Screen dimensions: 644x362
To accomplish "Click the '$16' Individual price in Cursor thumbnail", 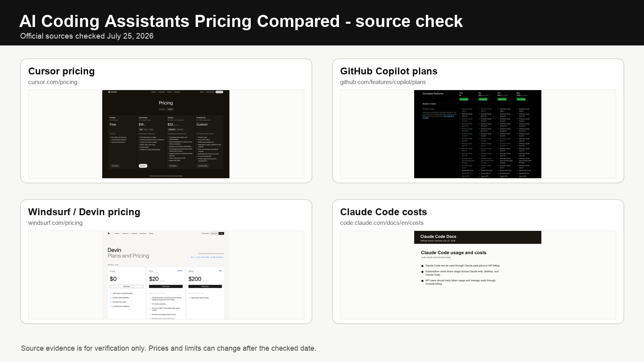I will (x=141, y=124).
